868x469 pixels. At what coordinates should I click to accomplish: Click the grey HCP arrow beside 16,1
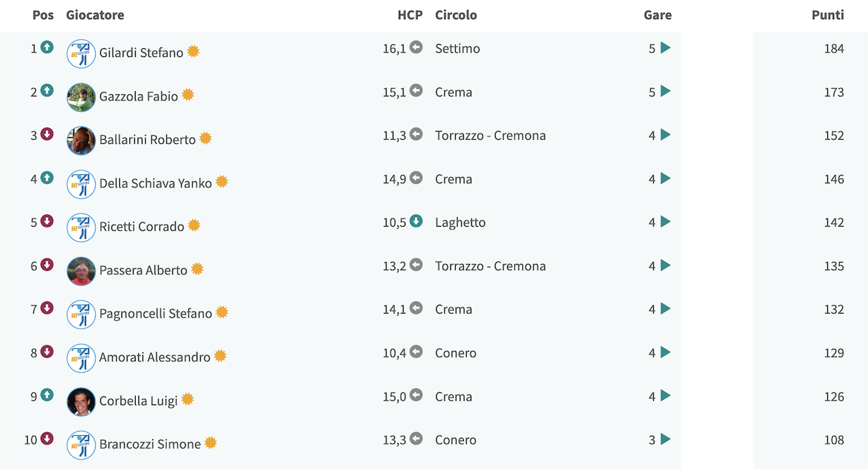416,47
